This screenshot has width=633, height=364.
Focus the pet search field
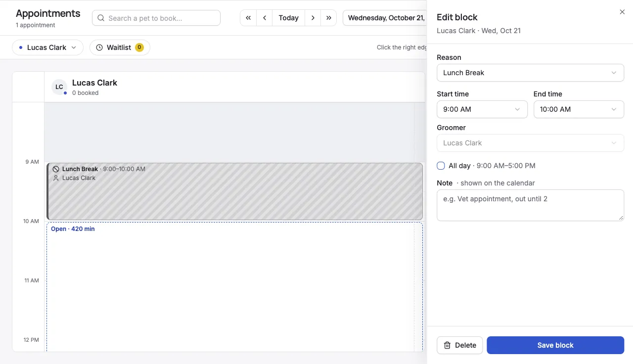click(x=156, y=18)
